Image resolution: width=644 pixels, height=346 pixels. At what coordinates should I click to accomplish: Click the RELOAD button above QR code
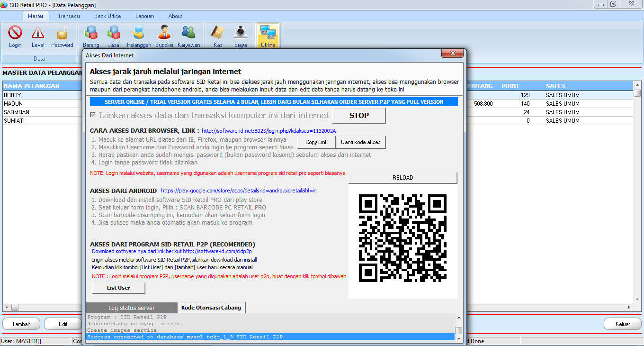click(402, 178)
